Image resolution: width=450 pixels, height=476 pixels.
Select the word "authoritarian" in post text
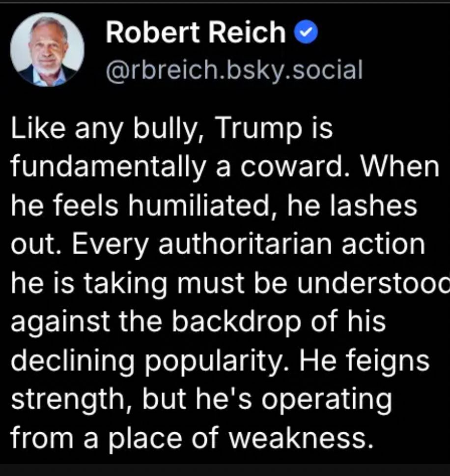coord(245,244)
